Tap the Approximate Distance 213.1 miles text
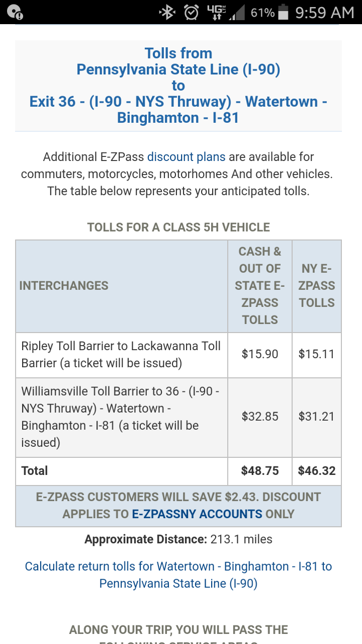Viewport: 362px width, 644px height. point(178,539)
